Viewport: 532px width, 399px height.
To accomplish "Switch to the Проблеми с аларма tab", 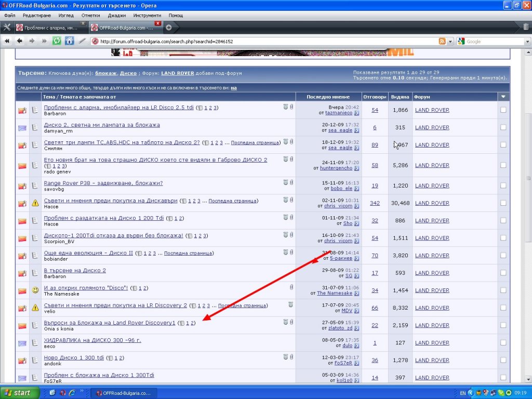I will (49, 28).
